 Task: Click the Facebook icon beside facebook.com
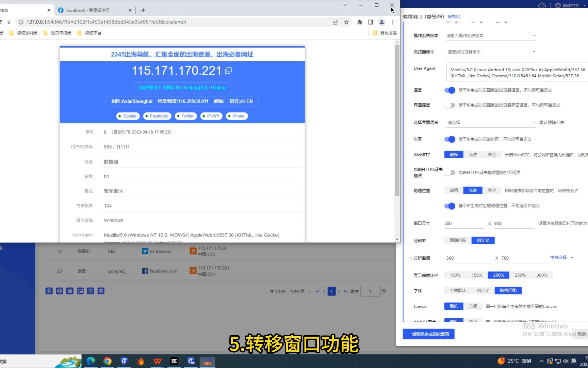[145, 271]
